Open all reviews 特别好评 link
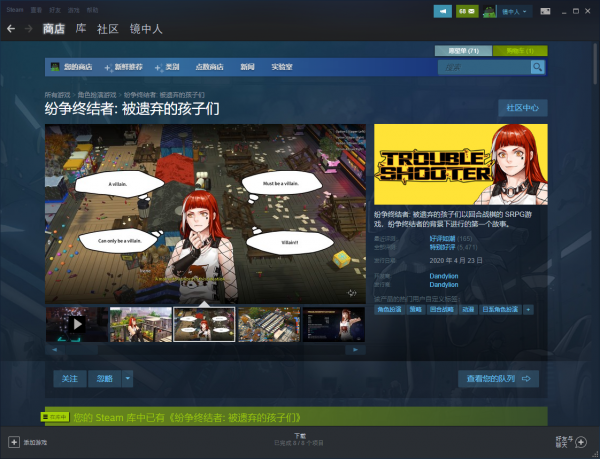This screenshot has height=459, width=600. click(x=442, y=247)
